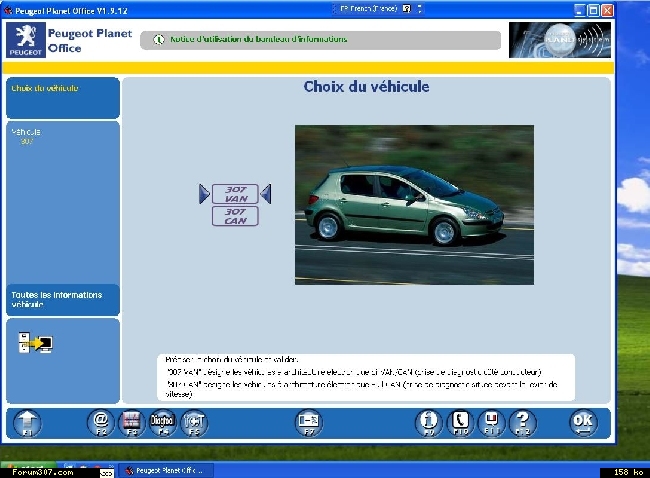Open Toutes les informations véhicule panel
This screenshot has height=478, width=650.
63,300
